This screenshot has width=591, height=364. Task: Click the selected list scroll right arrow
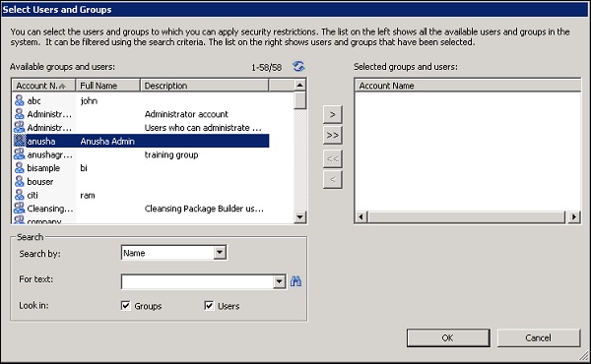click(x=574, y=216)
